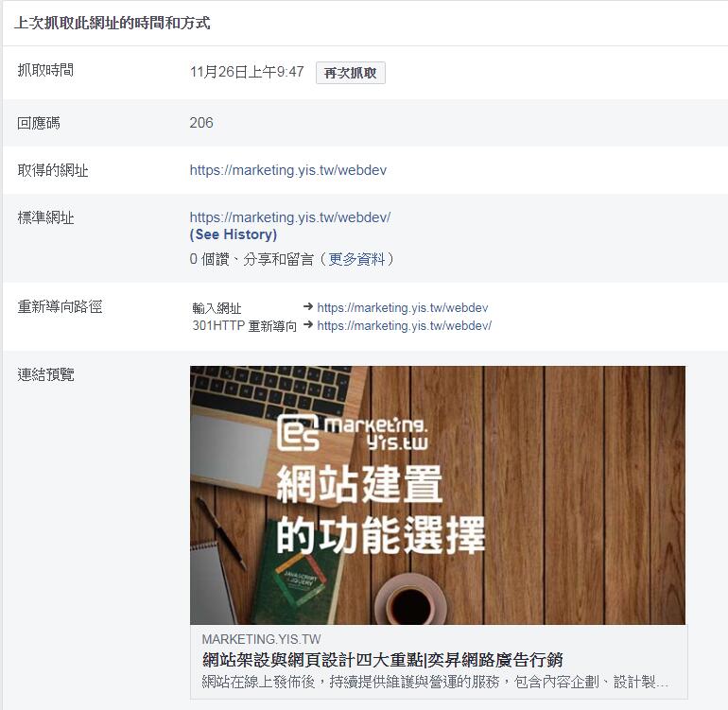The height and width of the screenshot is (710, 728).
Task: Click the 再次抓取 button
Action: tap(351, 73)
